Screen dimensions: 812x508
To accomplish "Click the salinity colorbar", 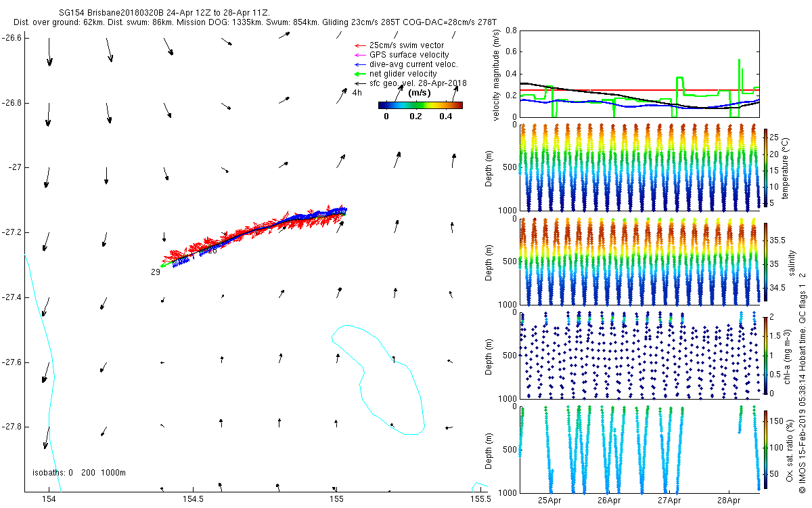I will point(766,262).
